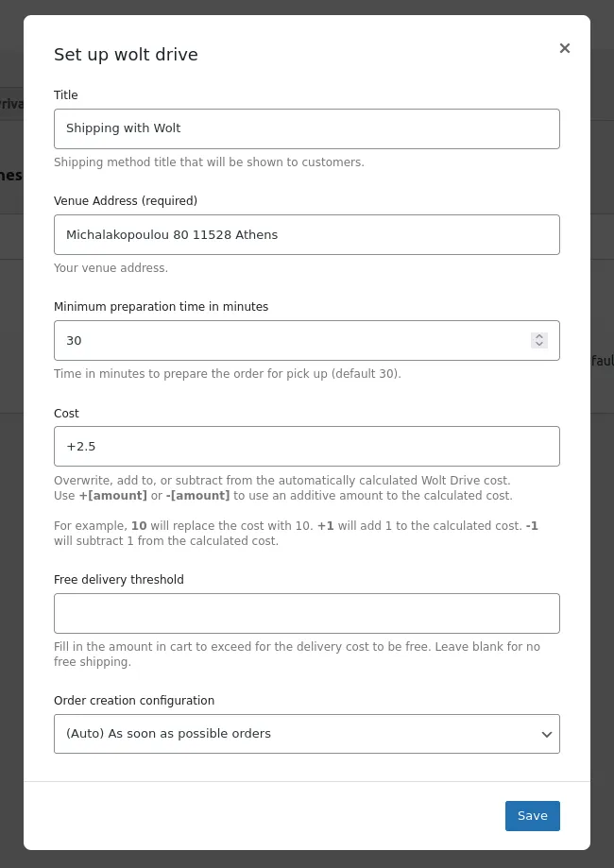Focus the empty Free delivery threshold box
The height and width of the screenshot is (868, 614).
[307, 613]
